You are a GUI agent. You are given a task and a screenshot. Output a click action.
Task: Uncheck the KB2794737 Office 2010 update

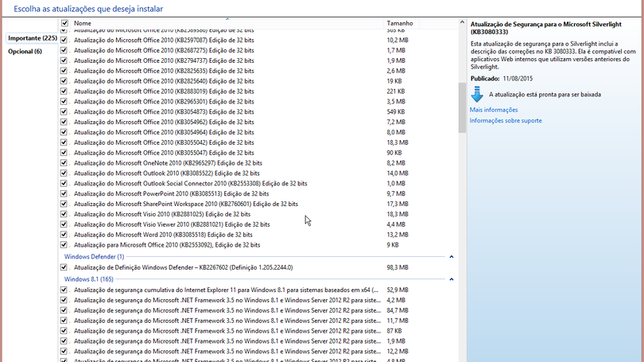(64, 60)
